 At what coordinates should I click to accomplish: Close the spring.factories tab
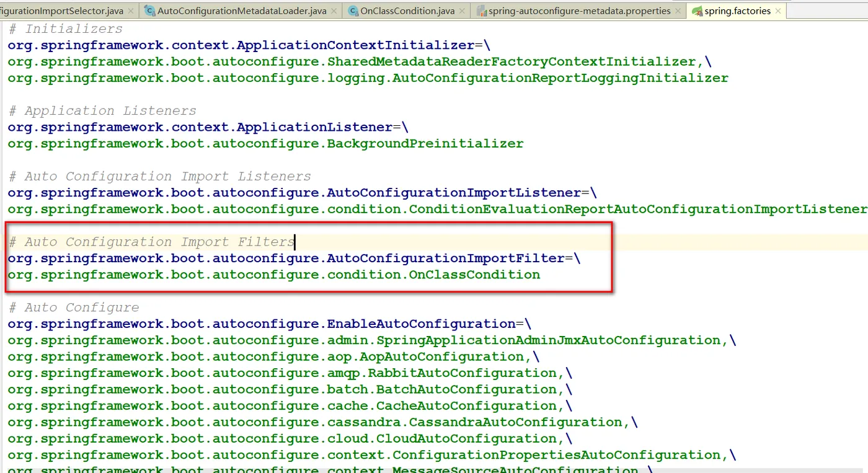(777, 11)
